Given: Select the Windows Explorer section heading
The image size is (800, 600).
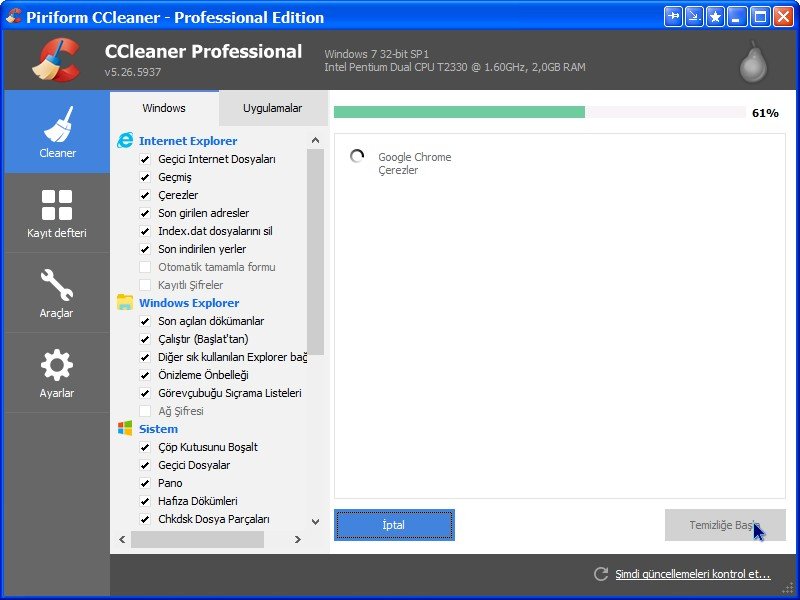Looking at the screenshot, I should 189,303.
